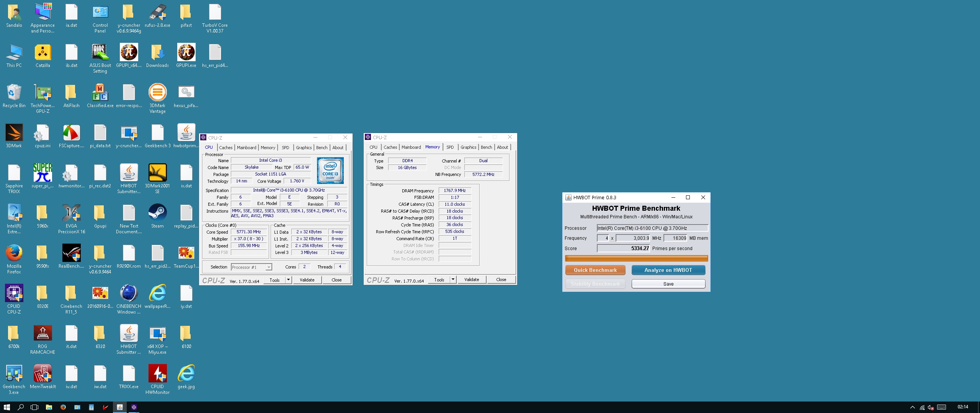
Task: Expand Tools dropdown arrow in left CPU-Z
Action: click(x=288, y=280)
